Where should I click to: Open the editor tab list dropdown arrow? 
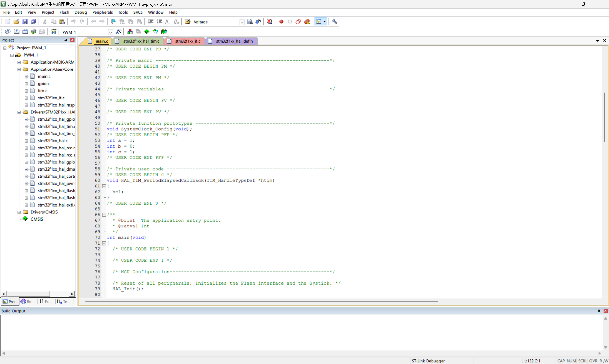pos(598,41)
